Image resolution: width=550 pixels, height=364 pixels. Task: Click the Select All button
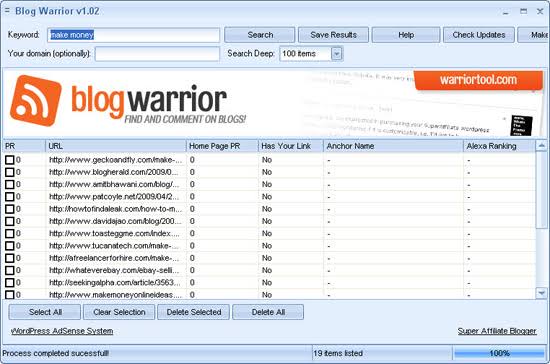point(45,312)
